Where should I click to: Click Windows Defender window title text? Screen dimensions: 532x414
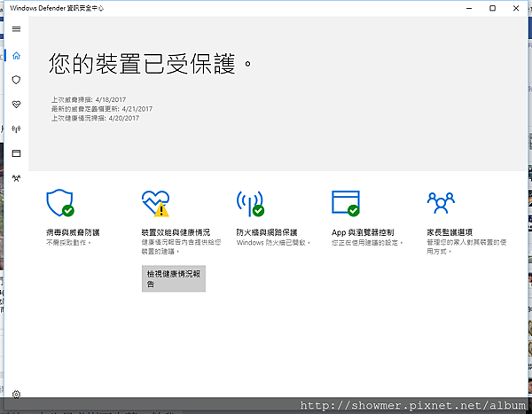pos(57,8)
